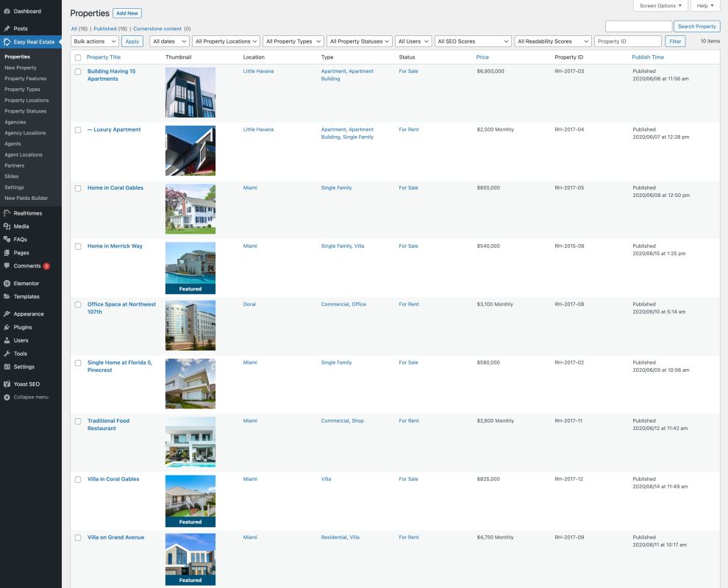Open Agencies in the sidebar
This screenshot has width=728, height=588.
coord(15,122)
